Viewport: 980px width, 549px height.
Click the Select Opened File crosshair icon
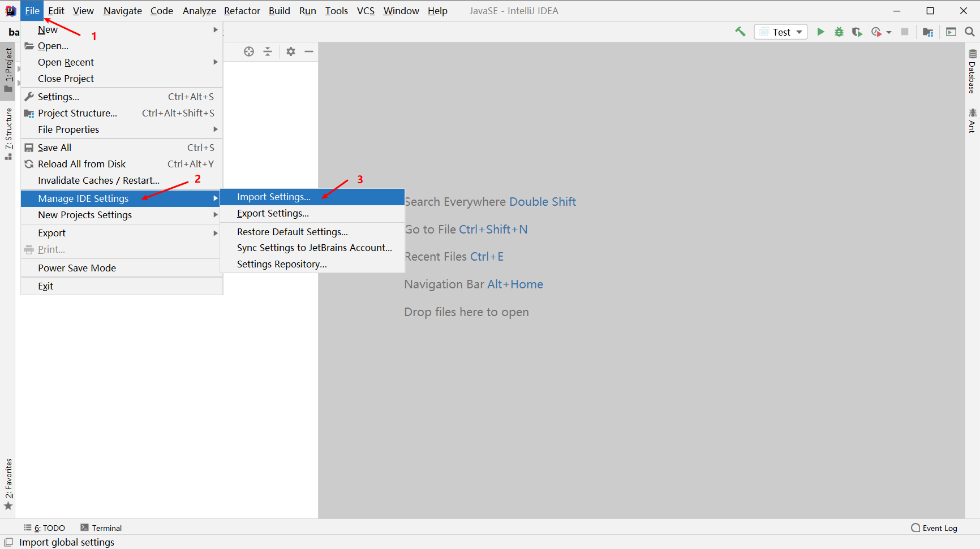(249, 51)
